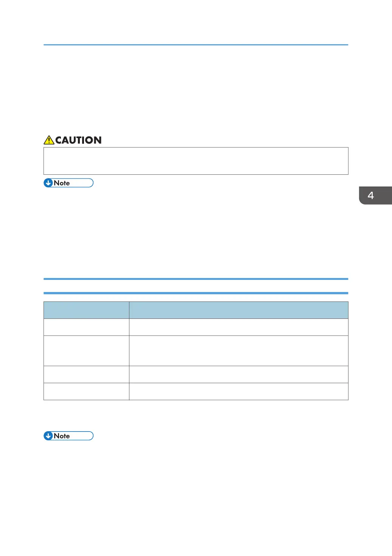This screenshot has height=556, width=392.
Task: Click the blue arrow icon in the upper Note badge
Action: [48, 183]
